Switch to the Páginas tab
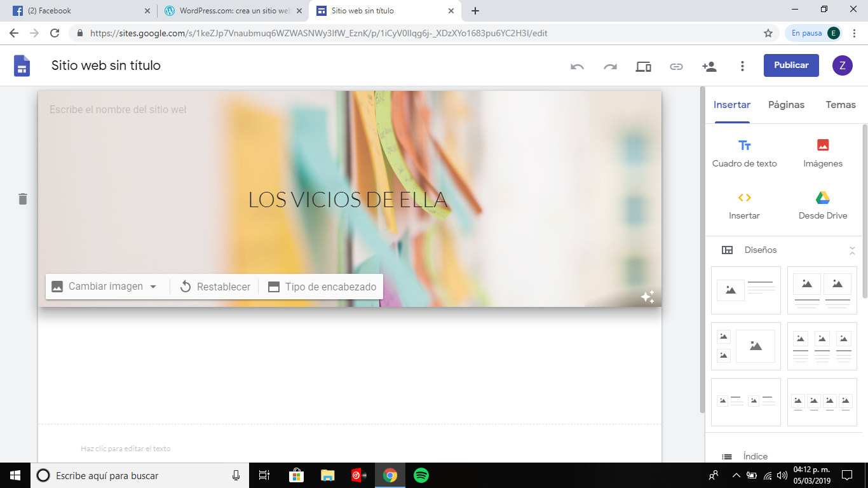Screen dimensions: 868x488 coord(786,105)
